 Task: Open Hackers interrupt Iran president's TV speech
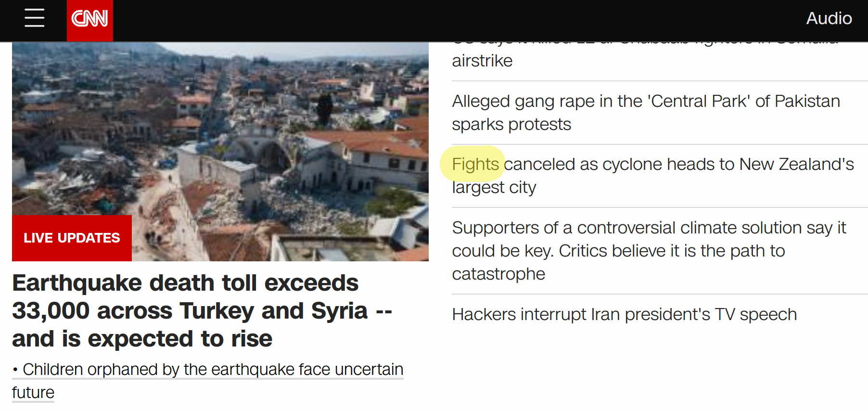[624, 315]
